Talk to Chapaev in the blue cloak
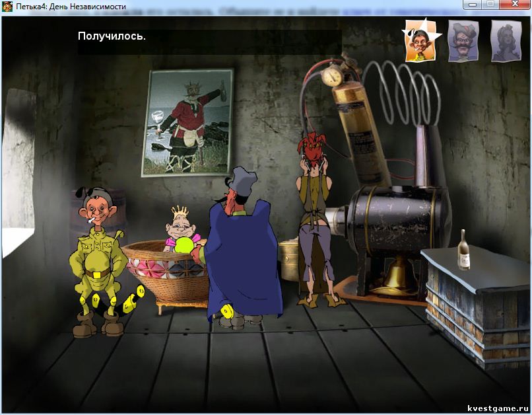 click(243, 250)
